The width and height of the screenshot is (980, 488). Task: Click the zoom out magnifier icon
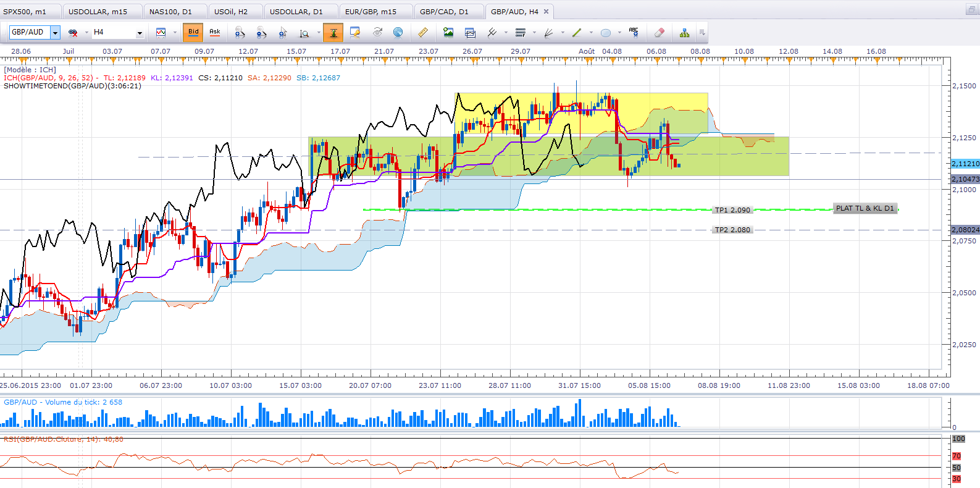(261, 32)
